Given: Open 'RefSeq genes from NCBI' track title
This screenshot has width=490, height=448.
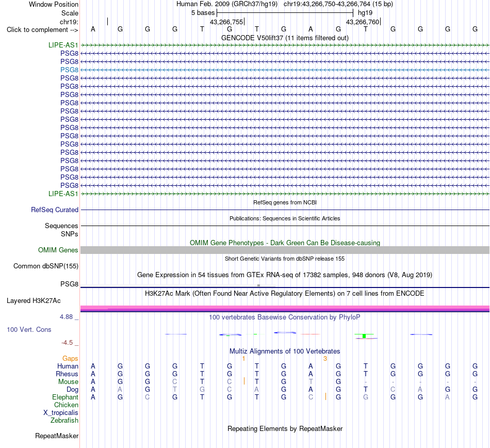Looking at the screenshot, I should pyautogui.click(x=285, y=203).
